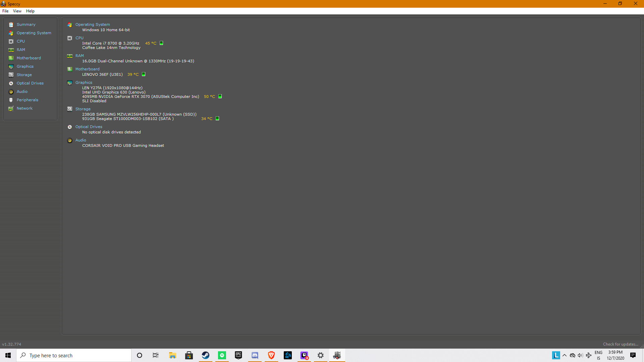The height and width of the screenshot is (362, 644).
Task: Click the green GPU temperature indicator icon
Action: coord(220,97)
